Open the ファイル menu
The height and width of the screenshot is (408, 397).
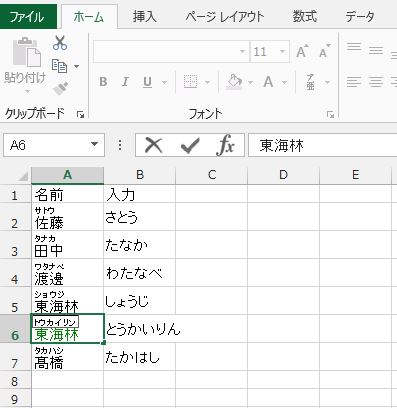click(27, 17)
